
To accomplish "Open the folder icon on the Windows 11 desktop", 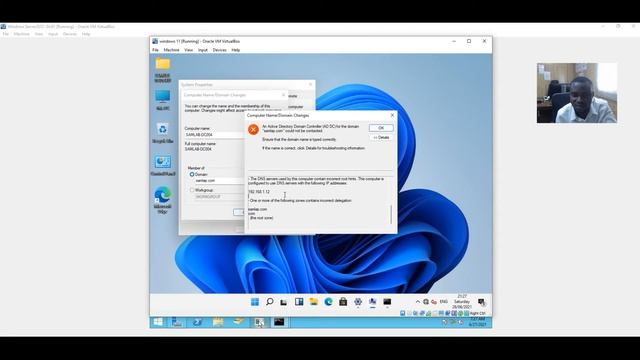I will click(x=162, y=64).
